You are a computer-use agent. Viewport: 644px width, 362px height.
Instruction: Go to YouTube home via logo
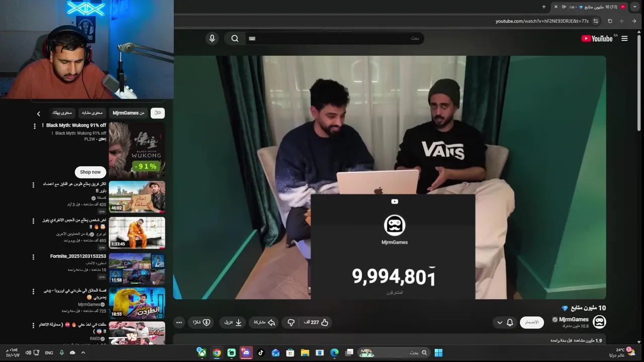[x=597, y=38]
